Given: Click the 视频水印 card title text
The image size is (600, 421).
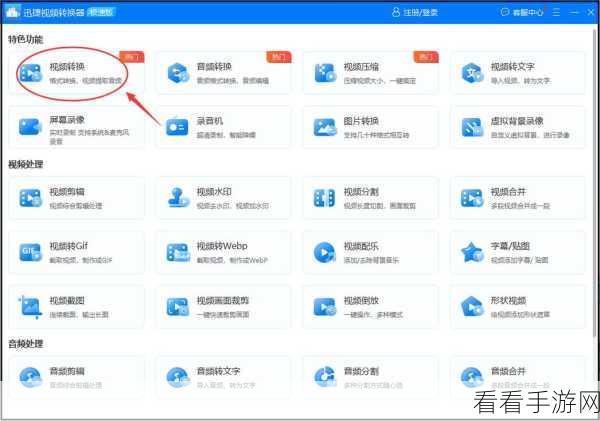Looking at the screenshot, I should [x=214, y=192].
